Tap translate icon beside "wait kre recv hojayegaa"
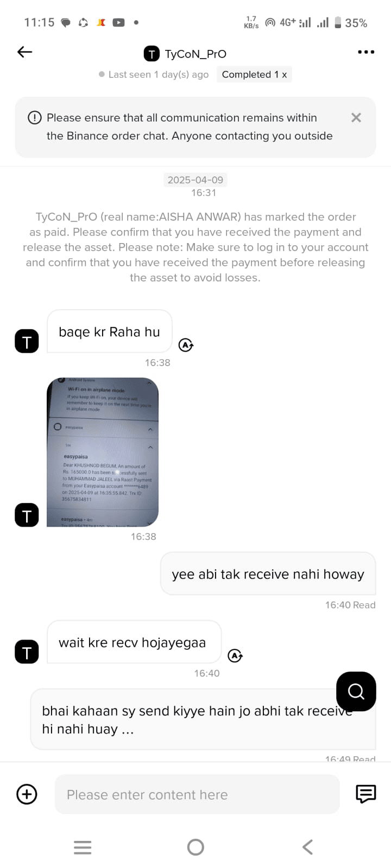Viewport: 391px width, 868px height. point(235,655)
